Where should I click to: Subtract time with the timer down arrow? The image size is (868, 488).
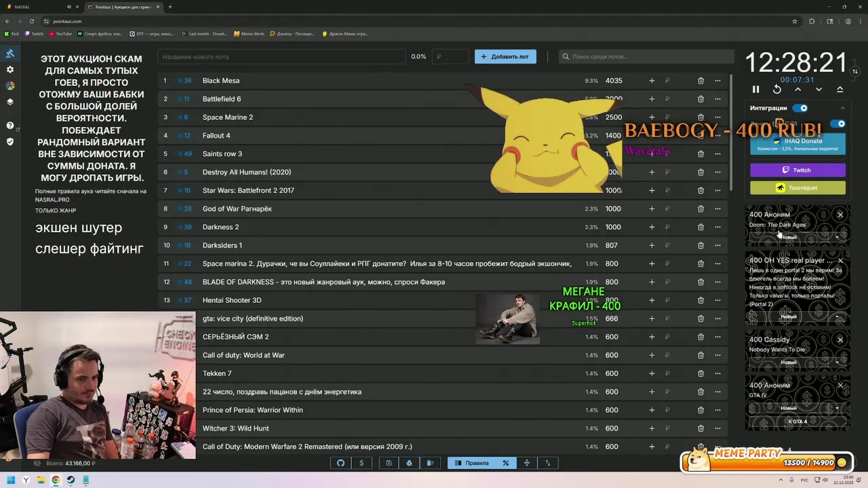pyautogui.click(x=819, y=89)
